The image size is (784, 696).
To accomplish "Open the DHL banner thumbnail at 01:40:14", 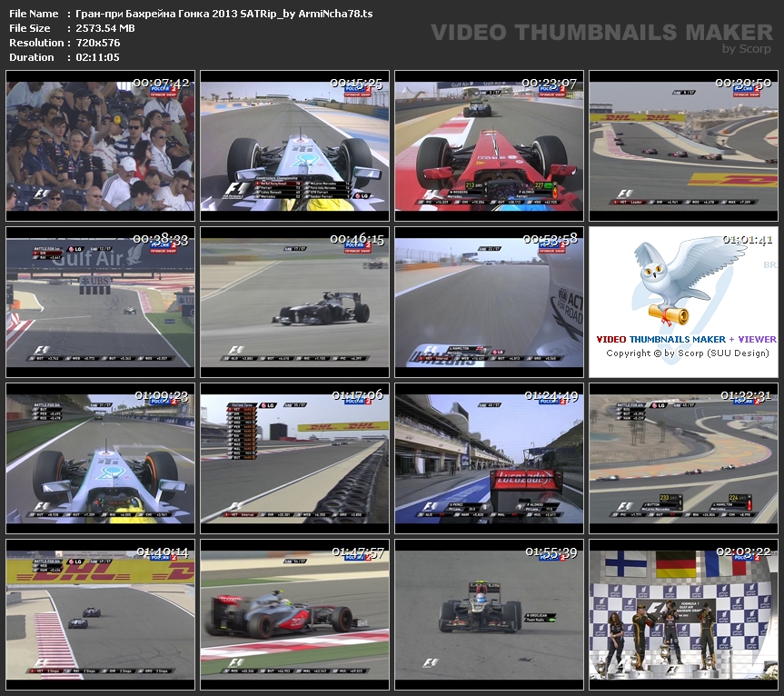I will coord(100,614).
